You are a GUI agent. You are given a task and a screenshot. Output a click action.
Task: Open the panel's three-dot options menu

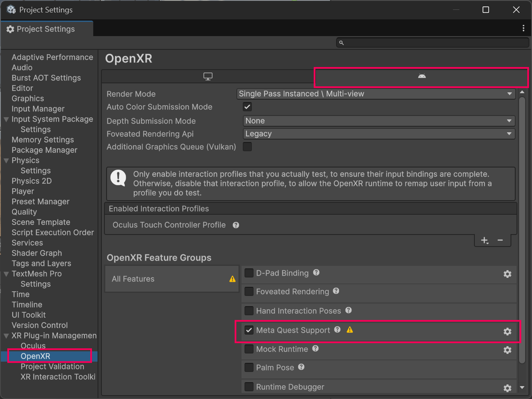[523, 28]
